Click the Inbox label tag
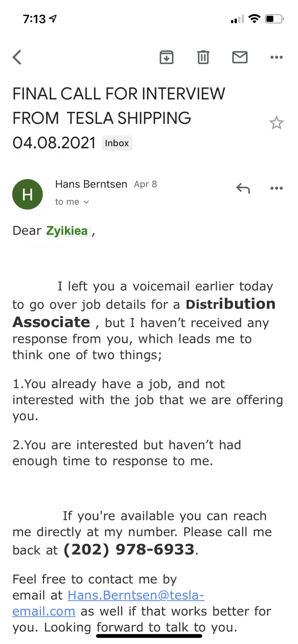298x644 pixels. point(117,143)
